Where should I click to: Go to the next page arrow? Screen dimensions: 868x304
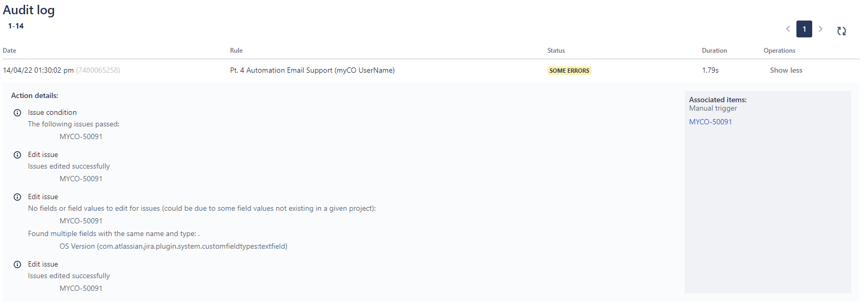pyautogui.click(x=820, y=29)
